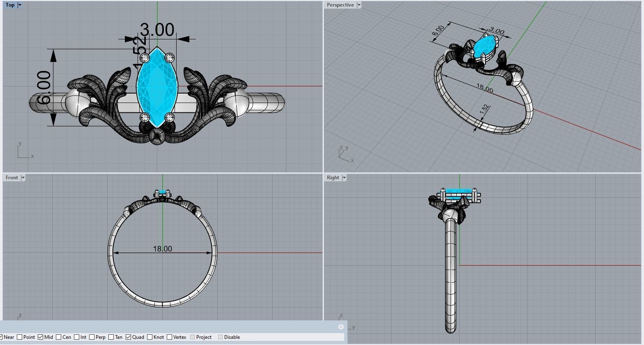Enable the Perp object snap

[91, 337]
